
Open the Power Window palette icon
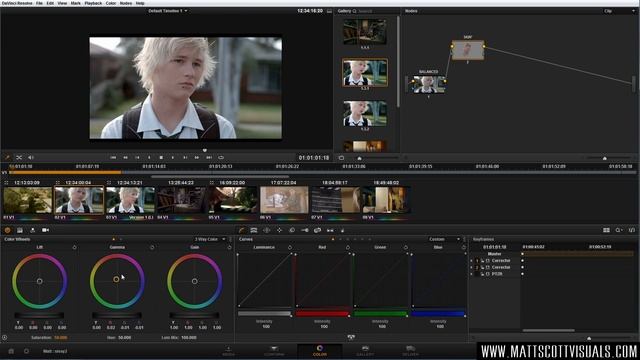click(267, 230)
